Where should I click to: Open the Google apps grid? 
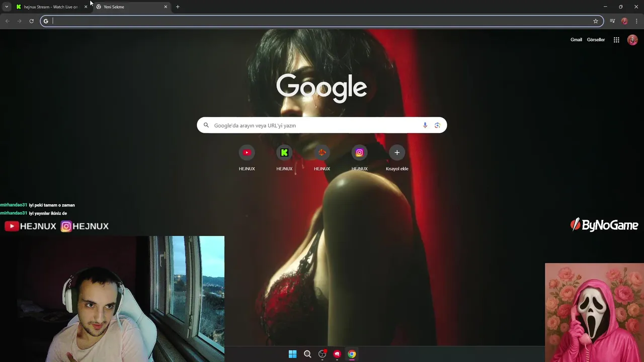[x=616, y=40]
